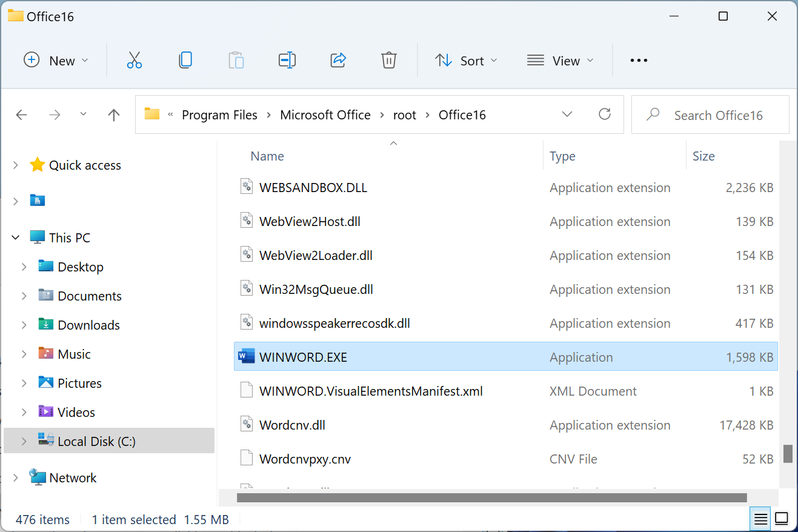The height and width of the screenshot is (532, 798).
Task: Select Quick access in navigation pane
Action: 85,165
